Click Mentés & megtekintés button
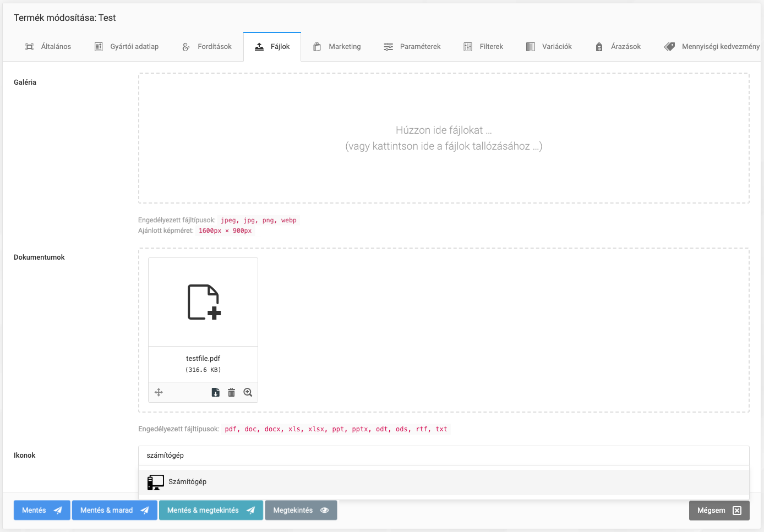 pyautogui.click(x=211, y=510)
